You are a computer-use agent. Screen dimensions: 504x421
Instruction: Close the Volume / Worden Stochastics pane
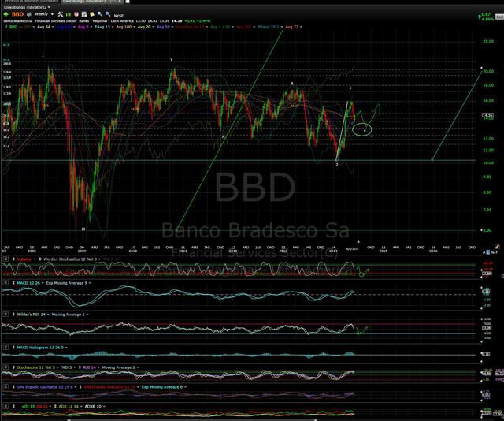coord(6,259)
